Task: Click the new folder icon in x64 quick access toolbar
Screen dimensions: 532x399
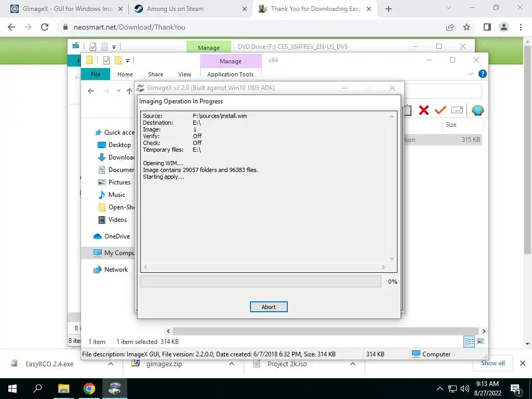Action: (118, 60)
